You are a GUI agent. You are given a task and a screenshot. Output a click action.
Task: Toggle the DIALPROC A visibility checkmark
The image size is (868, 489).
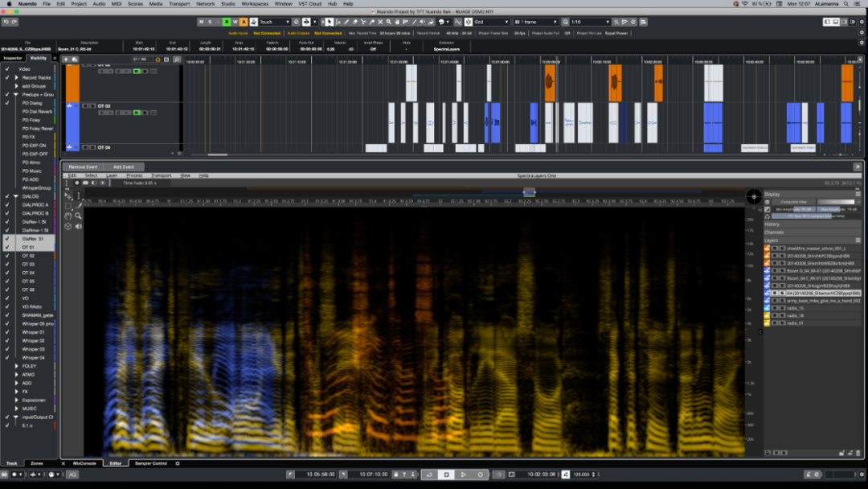pyautogui.click(x=6, y=204)
